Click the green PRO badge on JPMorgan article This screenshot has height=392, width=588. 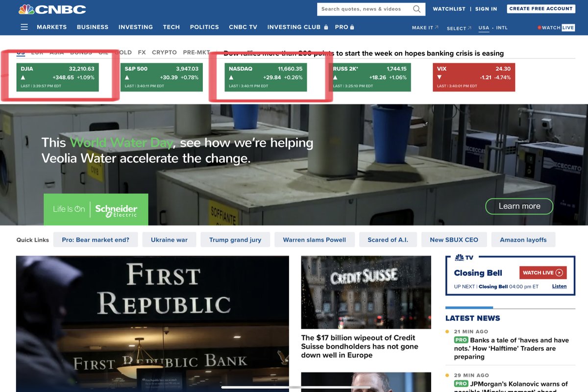pyautogui.click(x=461, y=384)
